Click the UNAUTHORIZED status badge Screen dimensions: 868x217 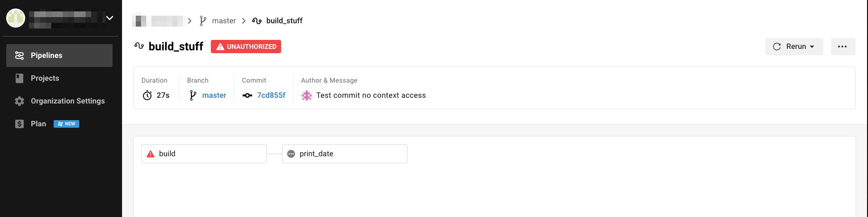[x=246, y=47]
